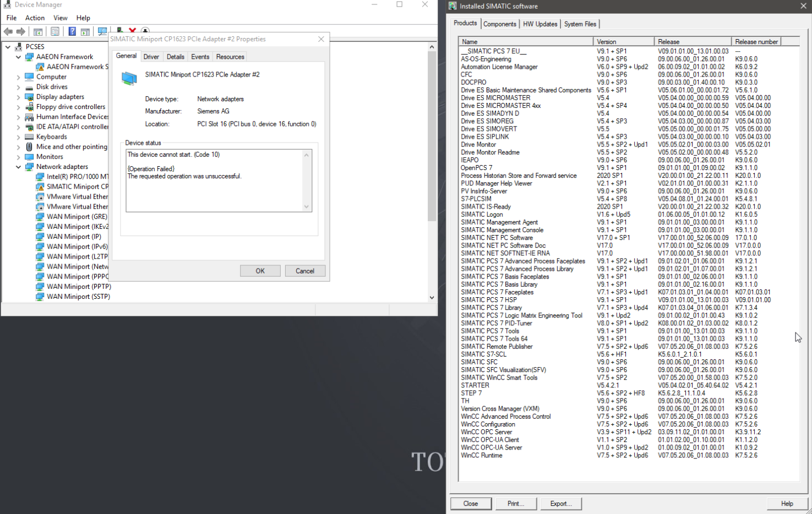This screenshot has height=514, width=812.
Task: Open the Action menu in Device Manager
Action: tap(35, 18)
